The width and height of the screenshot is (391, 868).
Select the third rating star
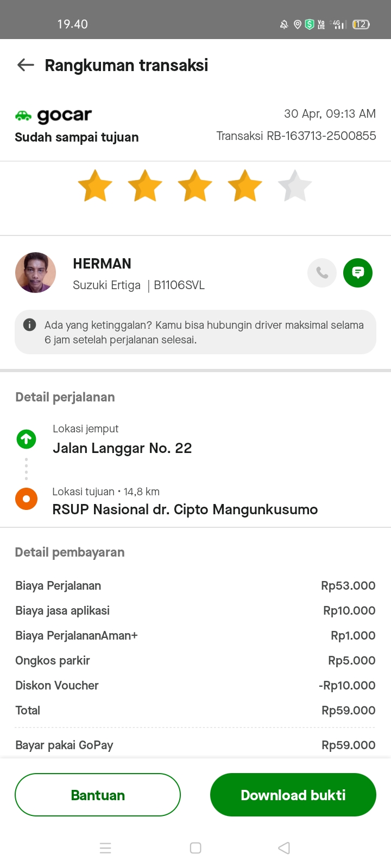pyautogui.click(x=195, y=186)
